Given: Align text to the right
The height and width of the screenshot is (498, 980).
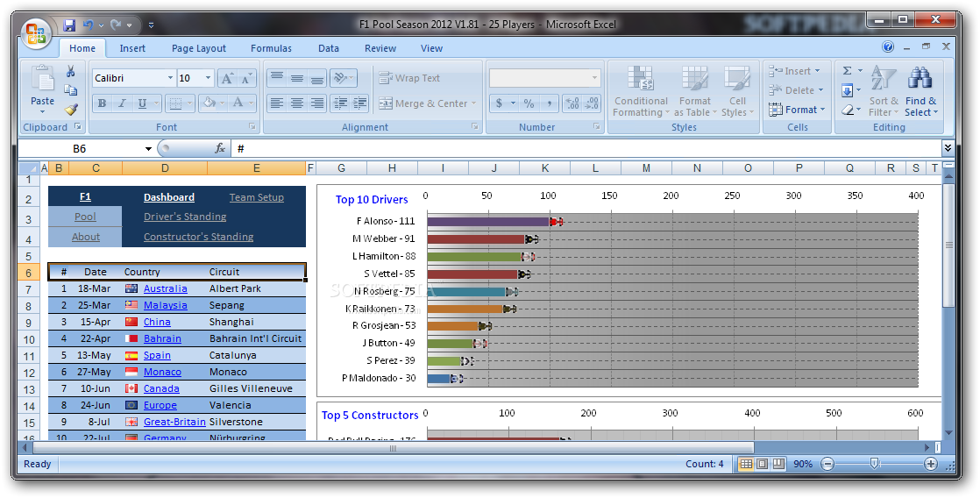Looking at the screenshot, I should coord(316,103).
